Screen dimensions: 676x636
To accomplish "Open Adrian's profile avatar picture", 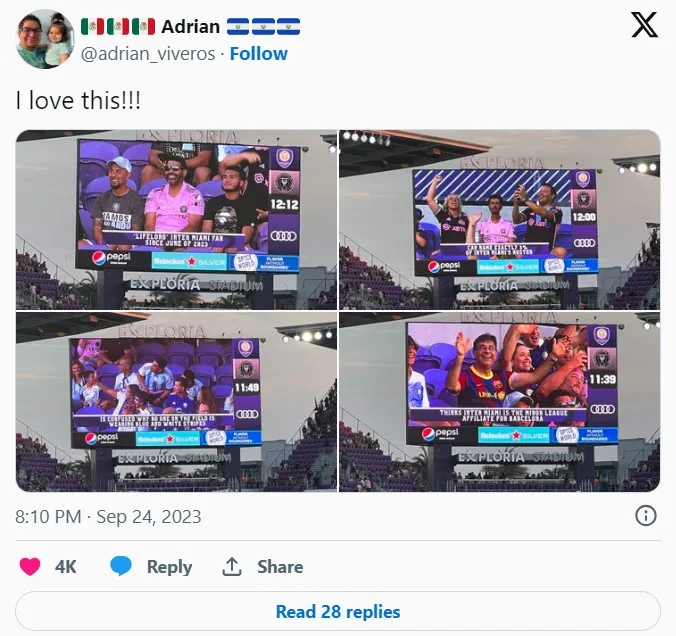I will tap(45, 39).
